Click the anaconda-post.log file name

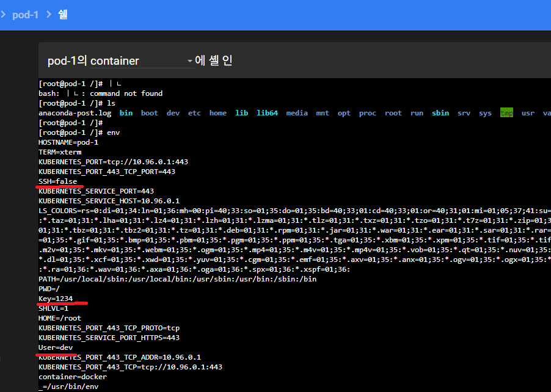(x=75, y=113)
